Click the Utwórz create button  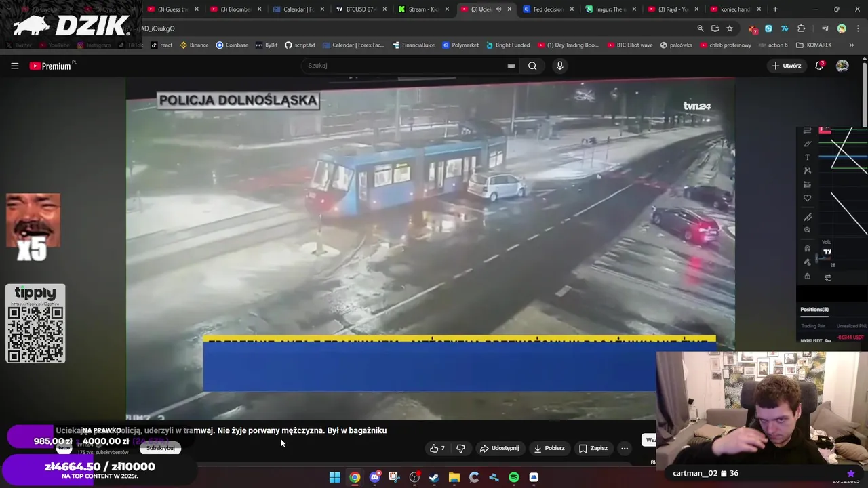pyautogui.click(x=787, y=66)
